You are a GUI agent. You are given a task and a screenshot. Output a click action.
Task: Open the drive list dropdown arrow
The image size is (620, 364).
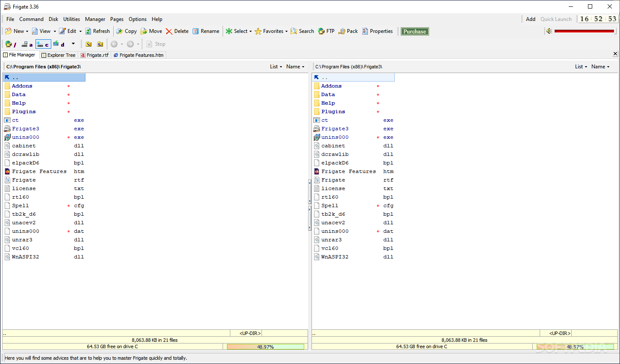click(73, 44)
